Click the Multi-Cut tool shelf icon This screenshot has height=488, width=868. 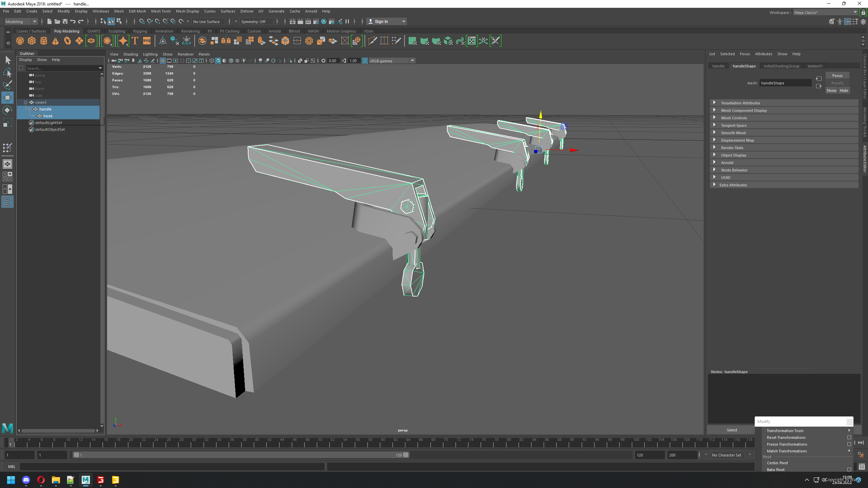coord(372,41)
